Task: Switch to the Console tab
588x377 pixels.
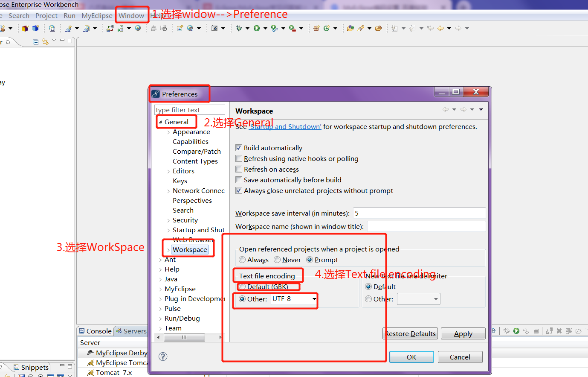Action: 95,331
